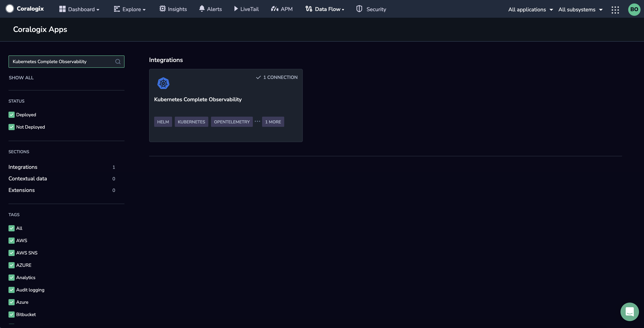The image size is (644, 328).
Task: Click the Coralogix Apps search field
Action: tap(66, 61)
